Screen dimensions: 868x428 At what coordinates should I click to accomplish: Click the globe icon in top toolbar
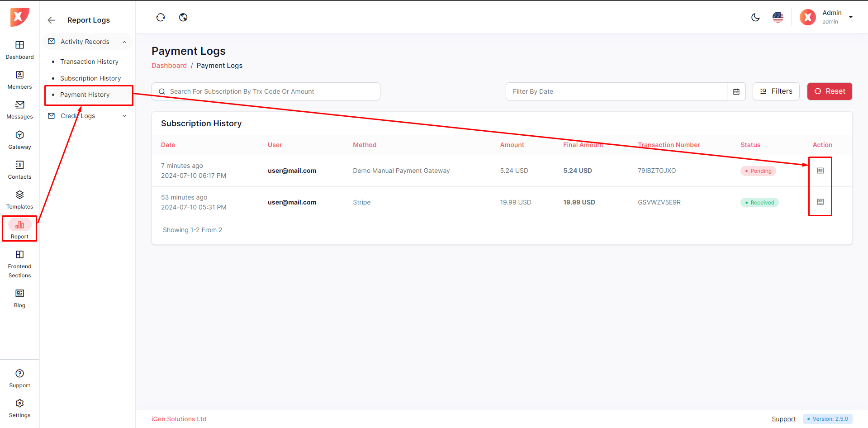tap(183, 18)
